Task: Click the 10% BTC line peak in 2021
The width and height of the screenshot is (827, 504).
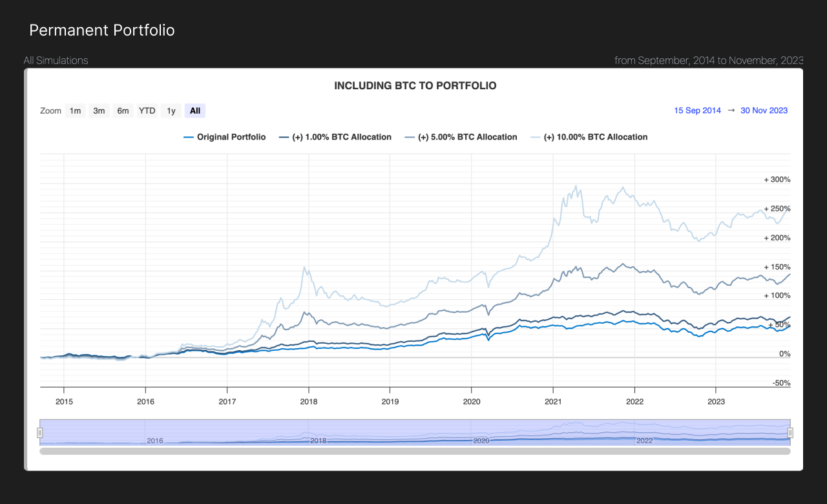Action: click(576, 186)
